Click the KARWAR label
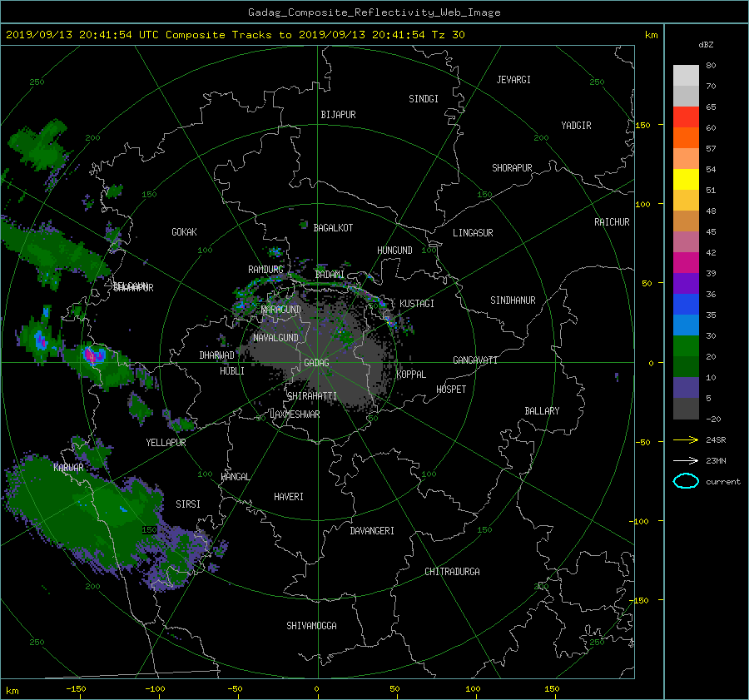The height and width of the screenshot is (700, 749). tap(68, 468)
